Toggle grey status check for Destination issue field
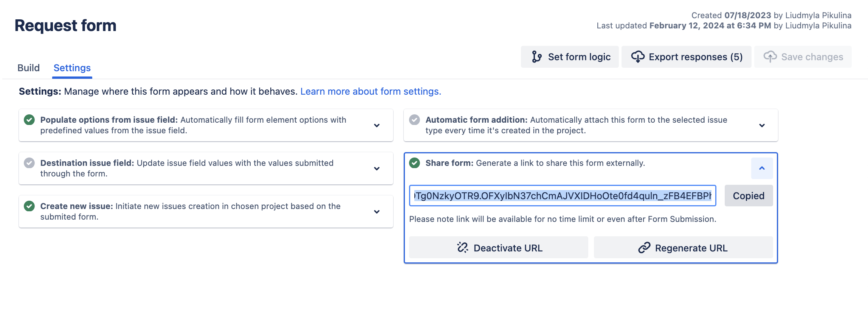868x312 pixels. pos(29,163)
